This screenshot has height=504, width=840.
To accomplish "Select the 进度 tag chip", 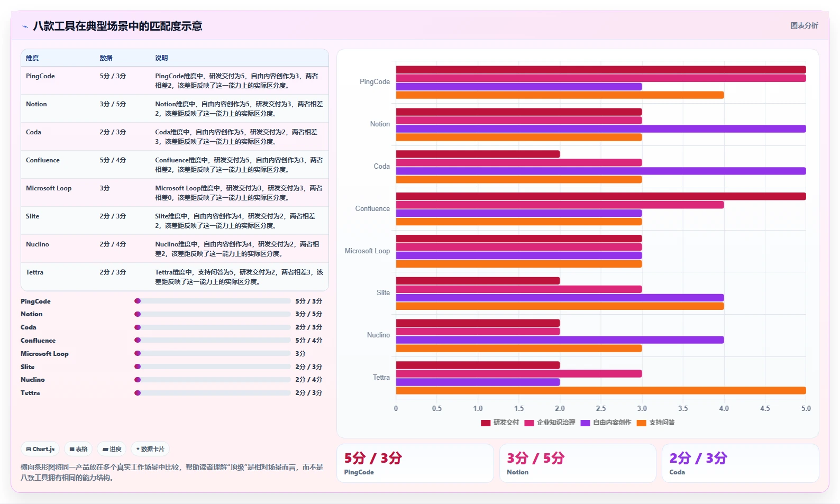I will (x=112, y=449).
